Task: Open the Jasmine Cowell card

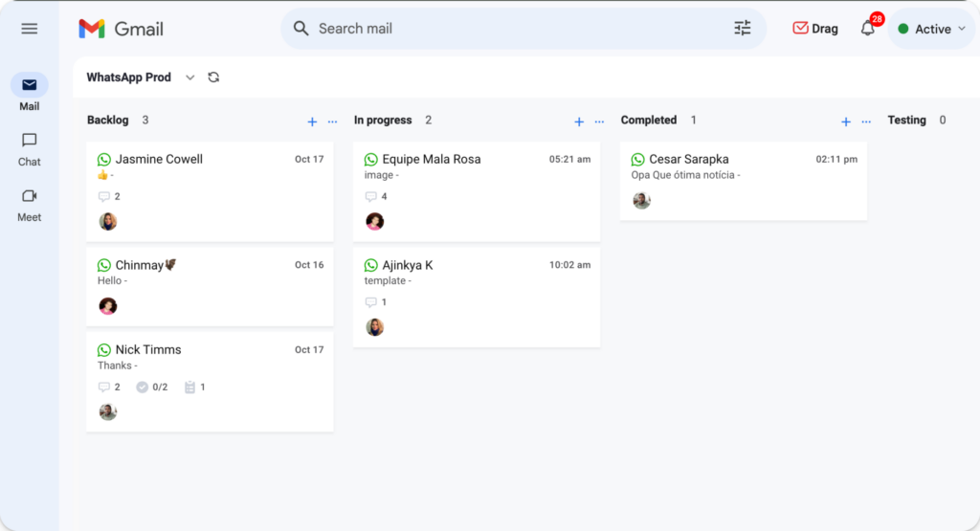Action: pyautogui.click(x=210, y=191)
